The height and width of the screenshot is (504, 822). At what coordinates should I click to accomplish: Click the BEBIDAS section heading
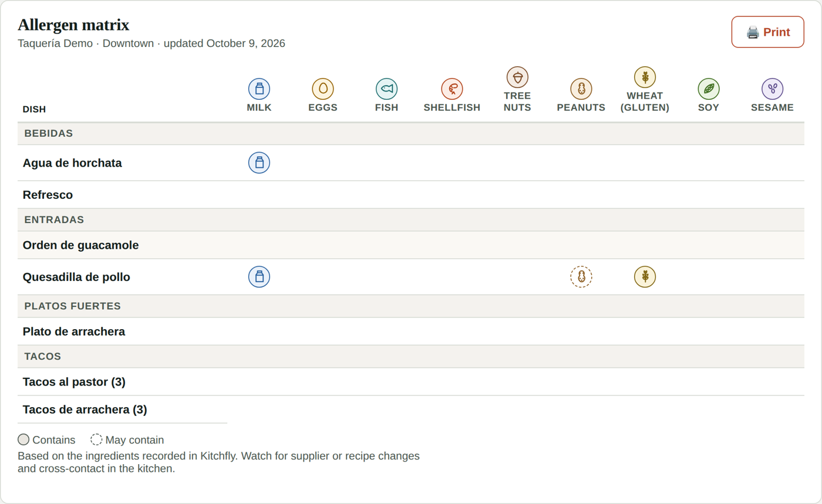(x=49, y=133)
